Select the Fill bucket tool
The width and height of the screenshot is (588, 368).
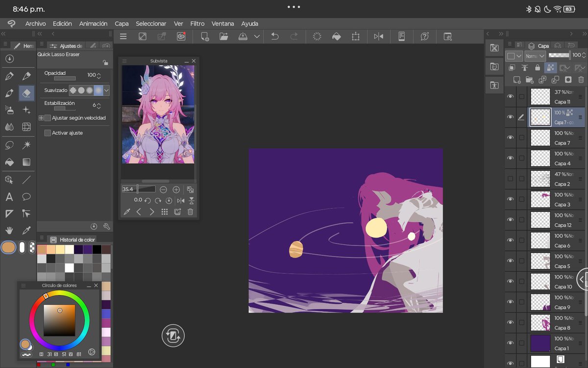click(9, 162)
